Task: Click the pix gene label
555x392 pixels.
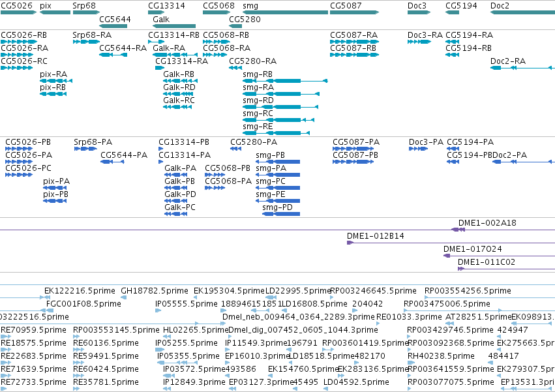Action: point(46,6)
